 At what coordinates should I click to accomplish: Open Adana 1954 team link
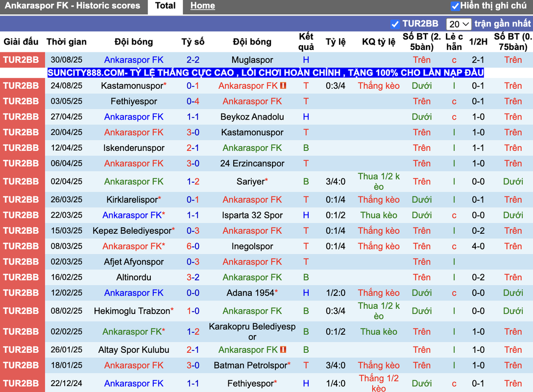tap(250, 293)
